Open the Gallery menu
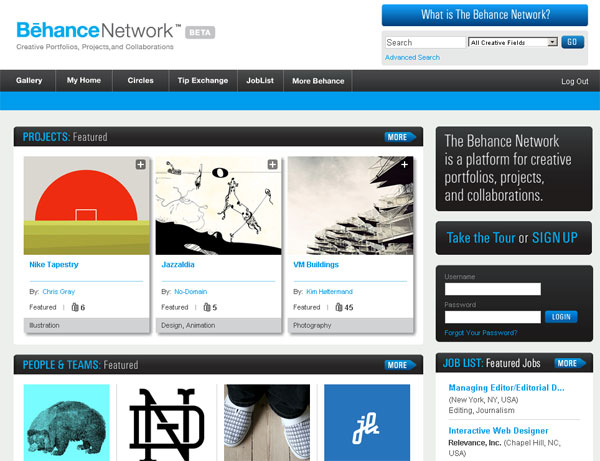 29,81
